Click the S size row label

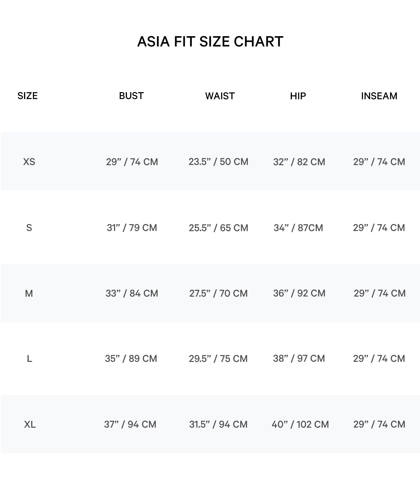(x=29, y=227)
